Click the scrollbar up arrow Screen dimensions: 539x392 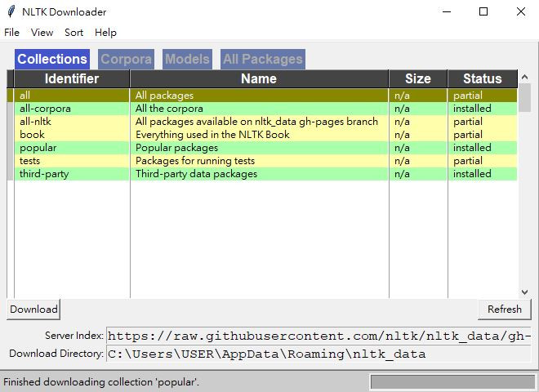[524, 77]
